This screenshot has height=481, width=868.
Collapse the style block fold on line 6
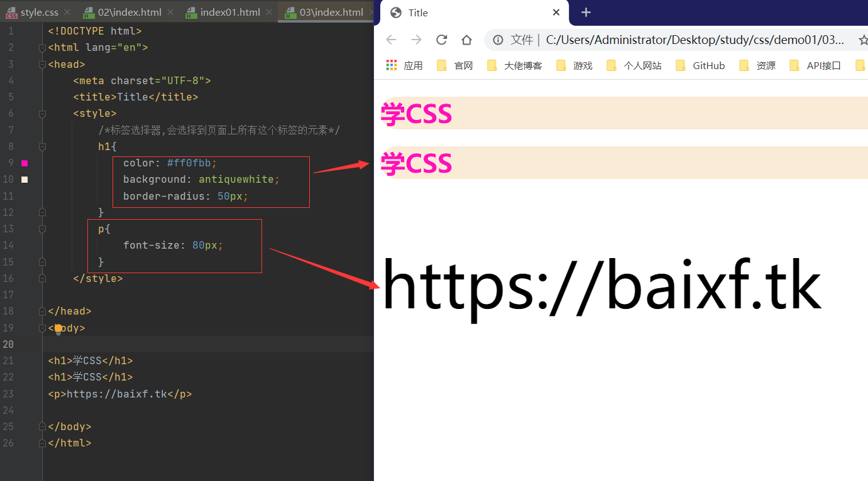click(42, 114)
